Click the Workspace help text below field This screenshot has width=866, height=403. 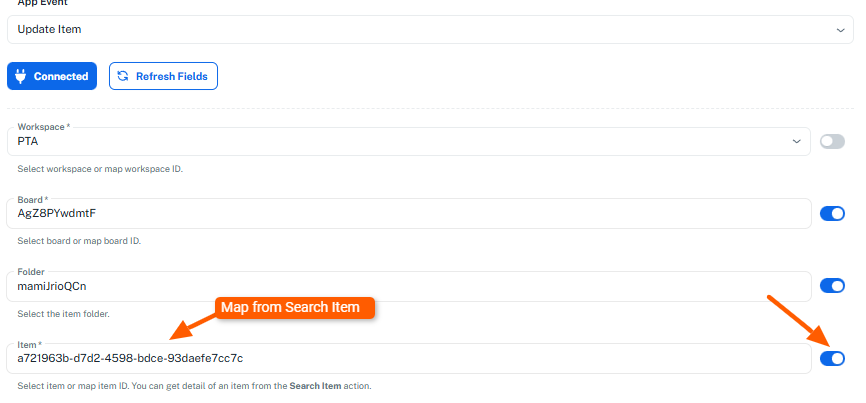pyautogui.click(x=100, y=169)
